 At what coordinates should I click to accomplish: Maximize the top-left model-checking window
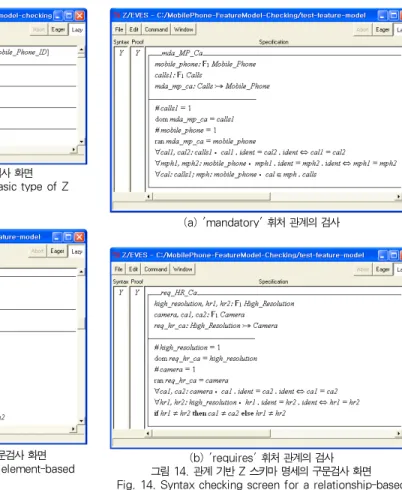tap(69, 15)
